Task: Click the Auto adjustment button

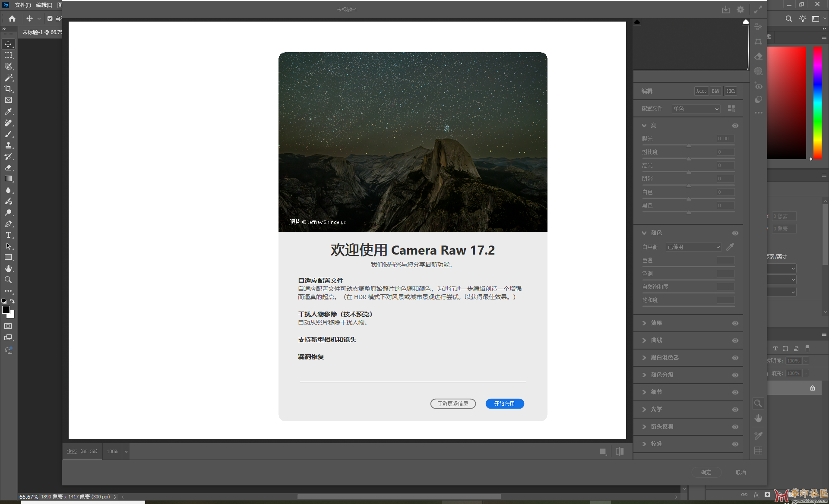Action: (x=701, y=91)
